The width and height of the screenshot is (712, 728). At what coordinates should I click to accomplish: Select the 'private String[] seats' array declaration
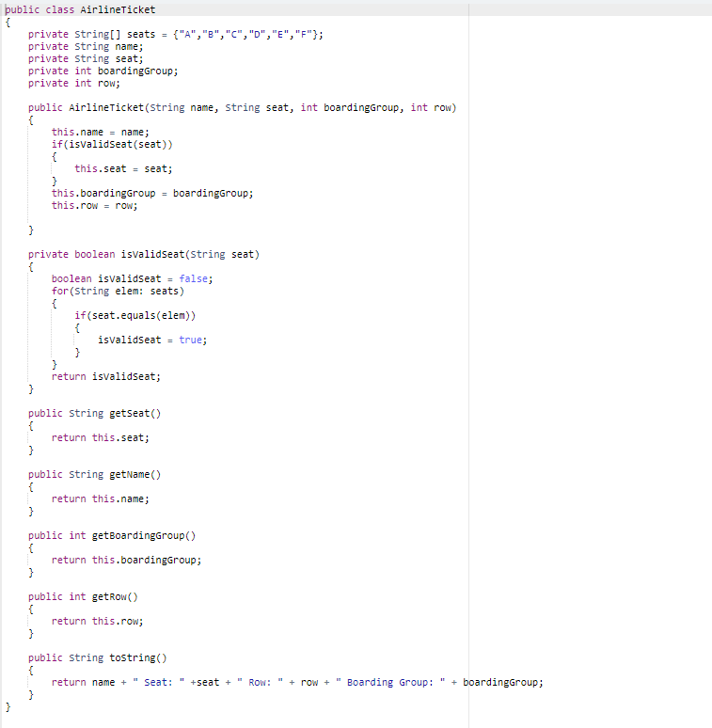pos(176,35)
